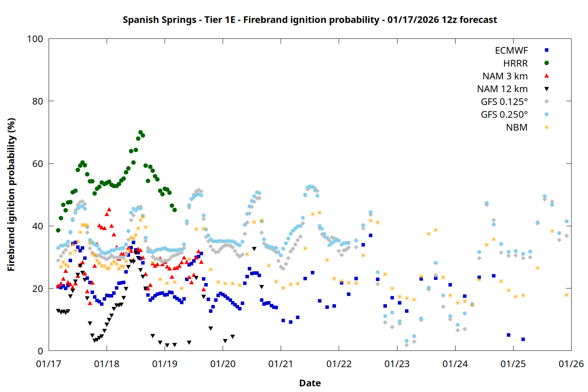Click the GFS 0.125° gray diamond legend marker

click(546, 102)
